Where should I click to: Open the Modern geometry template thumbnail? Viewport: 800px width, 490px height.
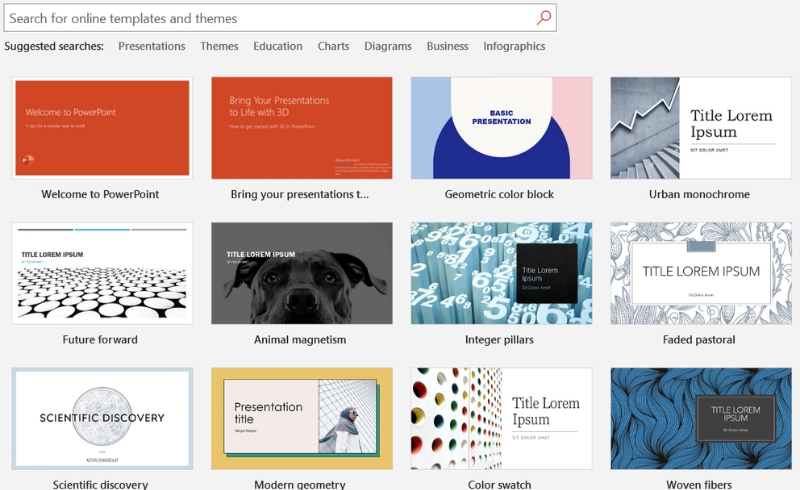pos(302,419)
